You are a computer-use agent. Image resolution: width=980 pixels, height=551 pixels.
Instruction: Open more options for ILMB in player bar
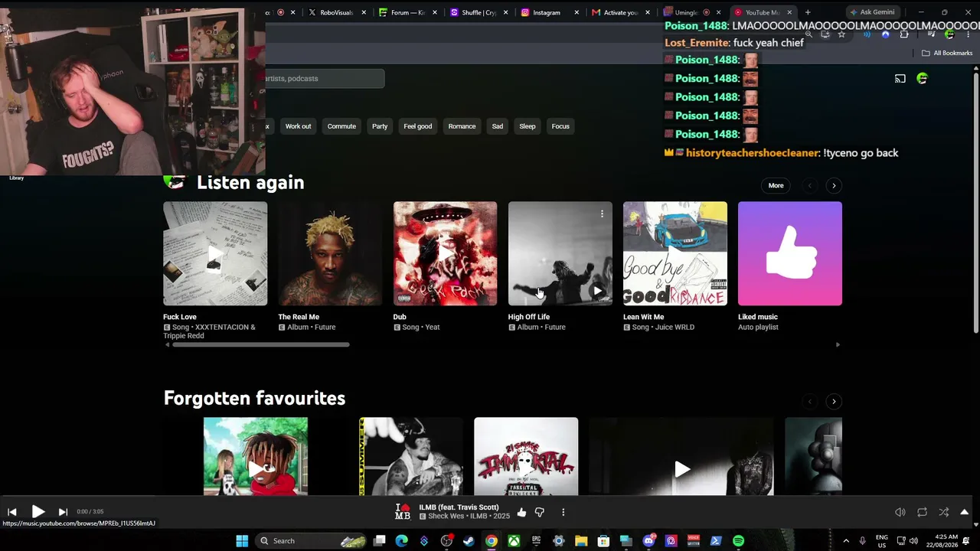click(x=563, y=512)
